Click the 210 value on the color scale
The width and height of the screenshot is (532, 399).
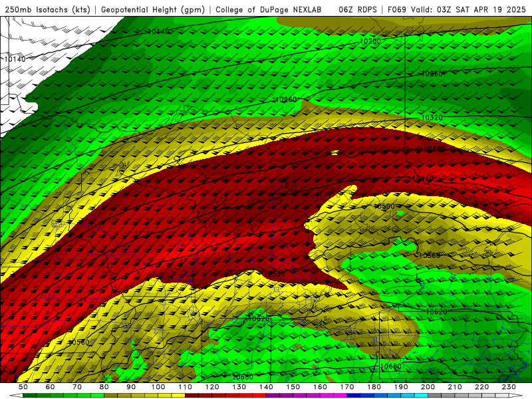click(x=455, y=387)
